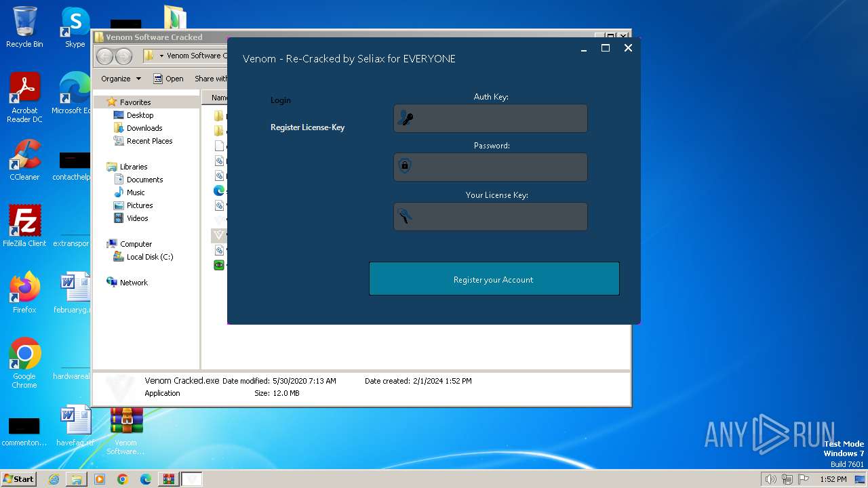Image resolution: width=868 pixels, height=488 pixels.
Task: Click the Open button in Explorer toolbar
Action: (168, 79)
